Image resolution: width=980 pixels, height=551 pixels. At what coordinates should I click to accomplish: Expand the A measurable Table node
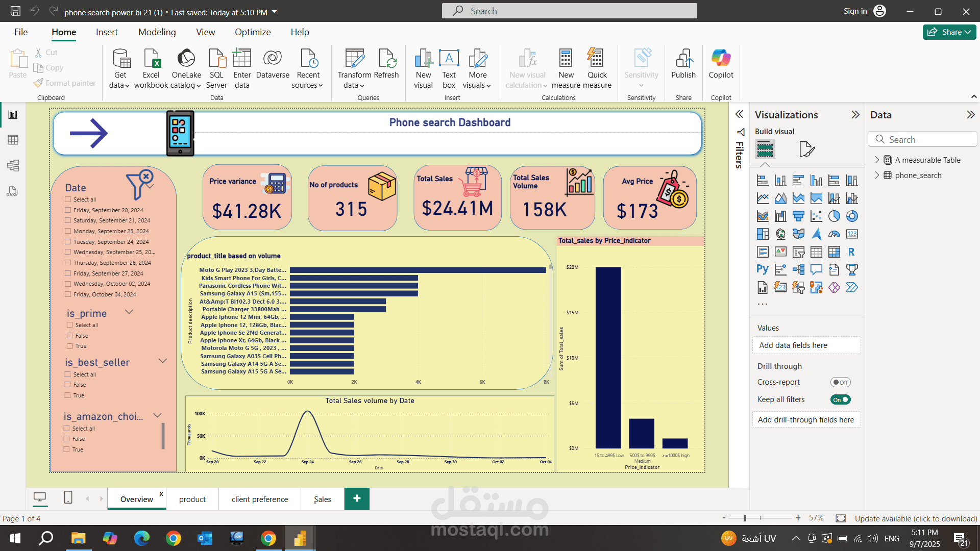click(877, 160)
